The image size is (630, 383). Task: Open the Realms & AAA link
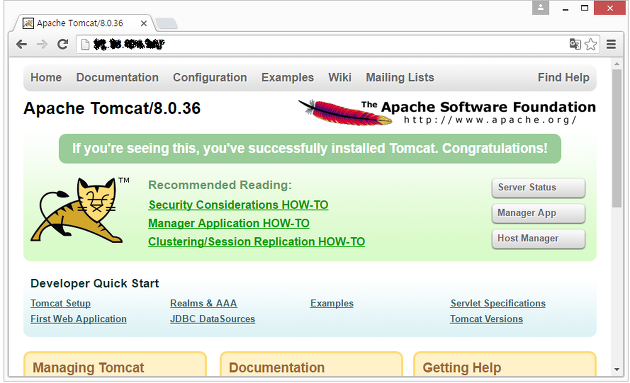coord(204,303)
